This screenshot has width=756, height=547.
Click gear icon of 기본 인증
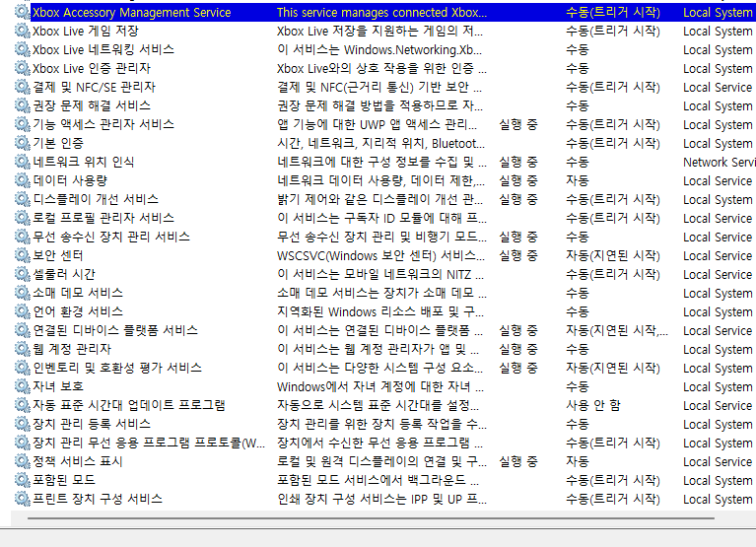click(23, 143)
